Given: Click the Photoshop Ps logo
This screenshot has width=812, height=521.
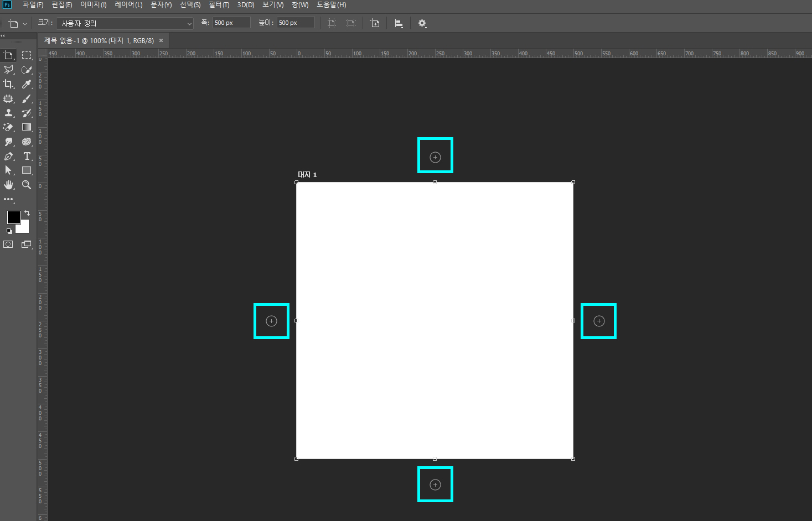Looking at the screenshot, I should (7, 5).
